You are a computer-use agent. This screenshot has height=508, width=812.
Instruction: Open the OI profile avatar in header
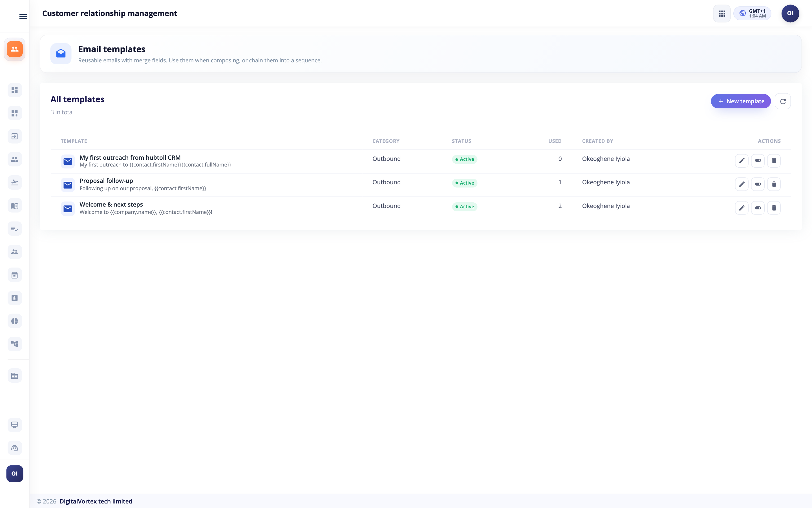(x=790, y=14)
